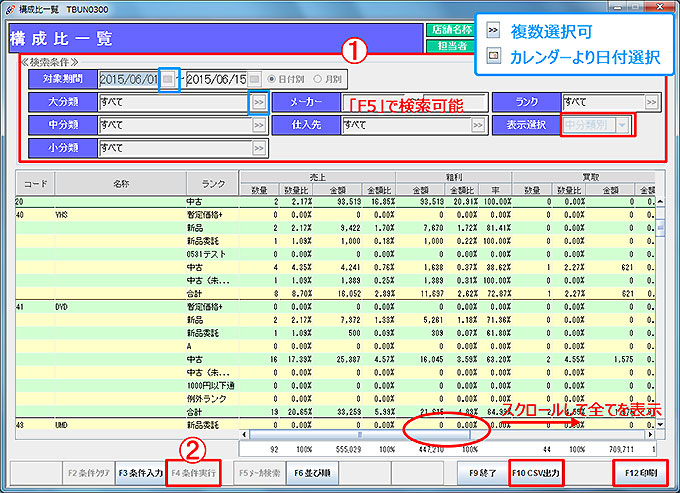Viewport: 680px width, 493px height.
Task: Open calendar for the start date 2015/06/01
Action: 168,79
